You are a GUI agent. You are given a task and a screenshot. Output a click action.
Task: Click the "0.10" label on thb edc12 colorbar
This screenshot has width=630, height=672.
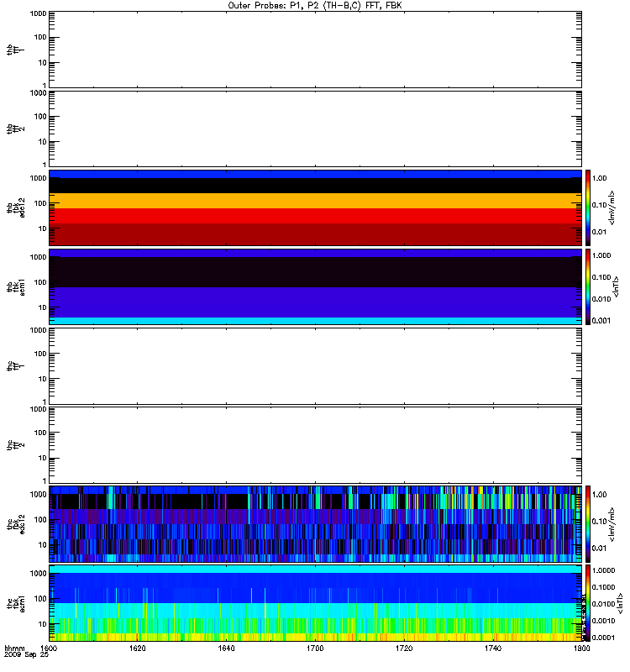(x=599, y=205)
